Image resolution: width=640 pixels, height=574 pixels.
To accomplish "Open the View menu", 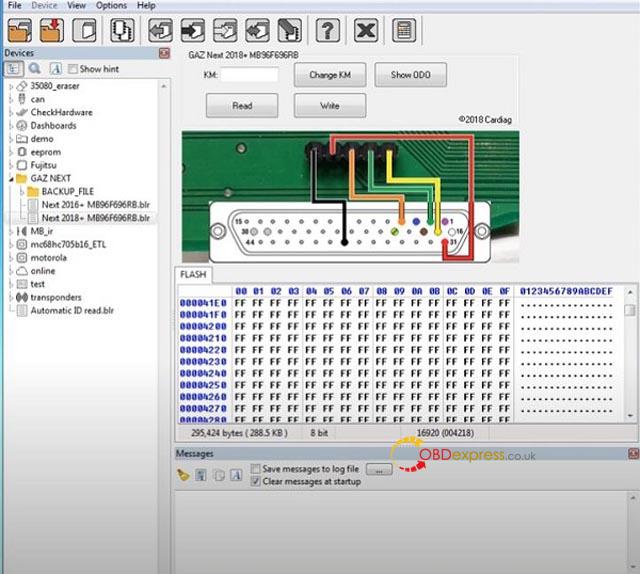I will click(x=77, y=5).
